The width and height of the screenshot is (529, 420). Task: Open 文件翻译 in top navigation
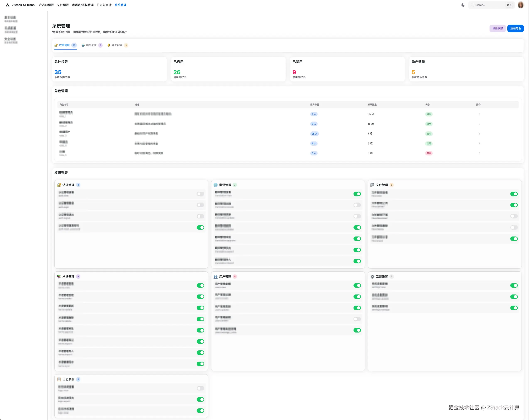coord(63,5)
